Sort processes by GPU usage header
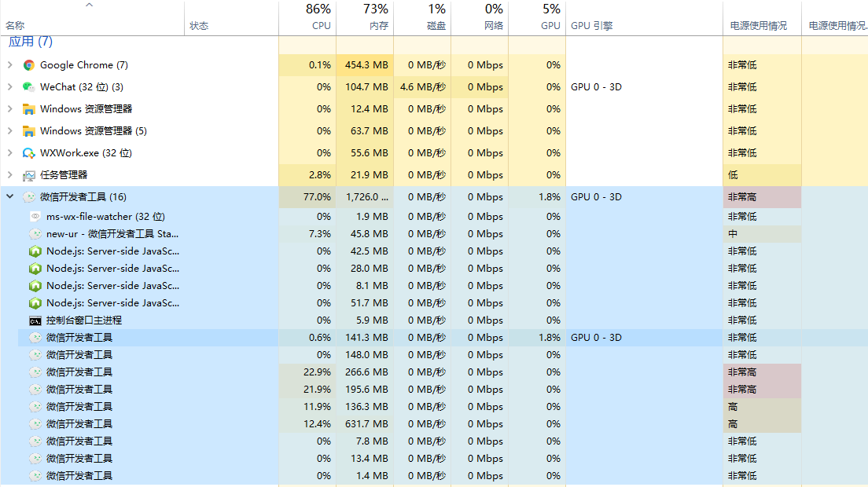 pyautogui.click(x=537, y=18)
